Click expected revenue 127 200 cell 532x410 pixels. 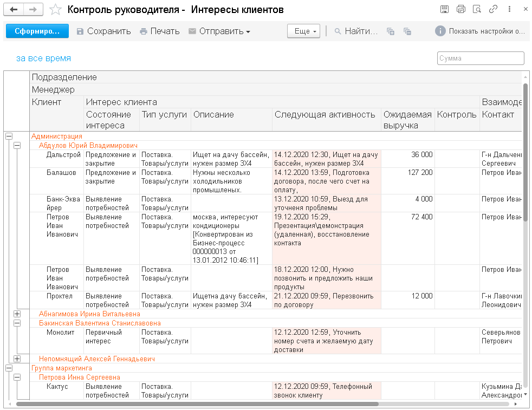coord(408,181)
